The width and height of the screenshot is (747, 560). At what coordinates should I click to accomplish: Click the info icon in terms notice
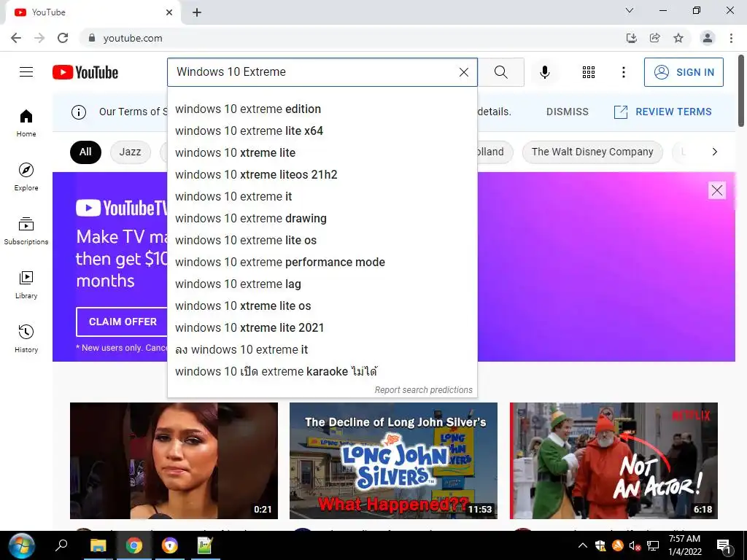(79, 112)
